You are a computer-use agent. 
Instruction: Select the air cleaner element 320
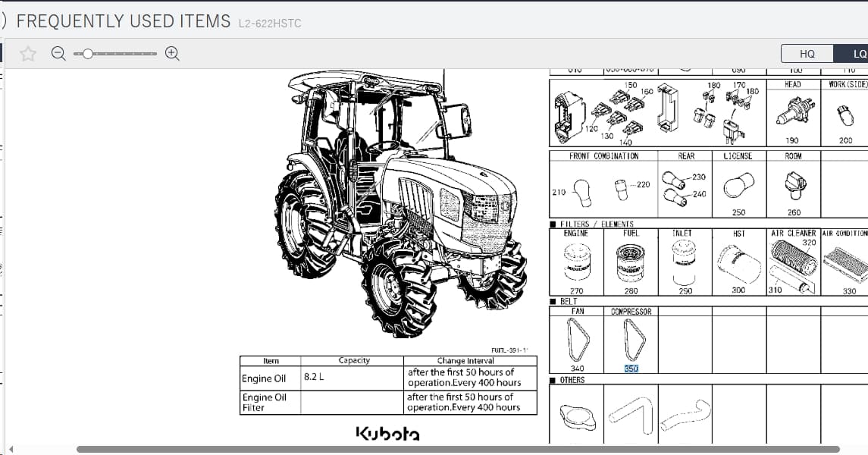point(794,258)
